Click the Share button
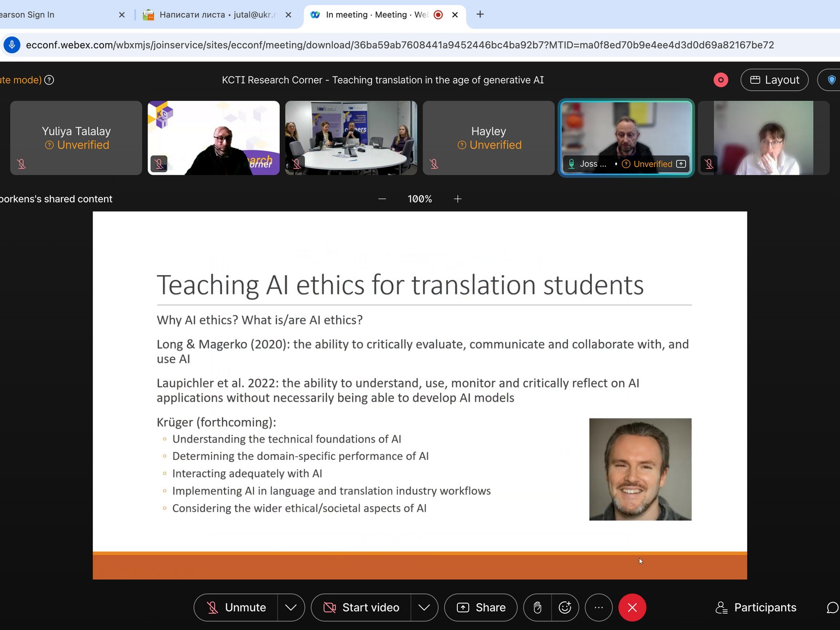The width and height of the screenshot is (840, 630). [x=481, y=607]
